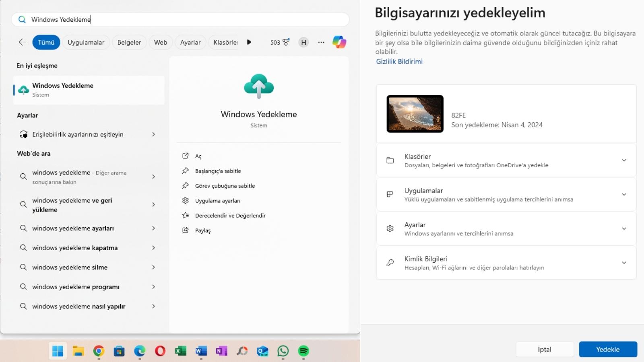This screenshot has height=362, width=644.
Task: Click the large Windows Yedekleme cloud icon
Action: (x=259, y=86)
